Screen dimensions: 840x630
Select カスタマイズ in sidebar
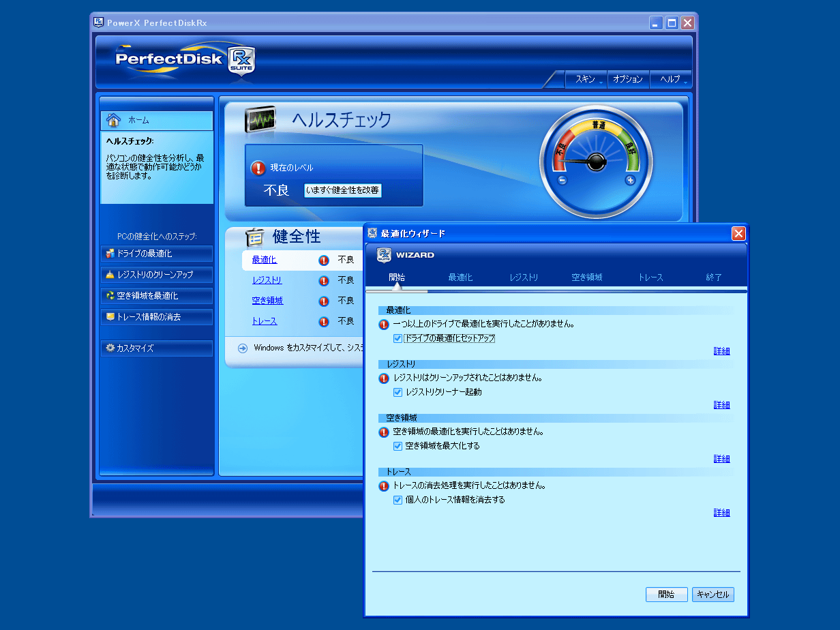(x=157, y=348)
